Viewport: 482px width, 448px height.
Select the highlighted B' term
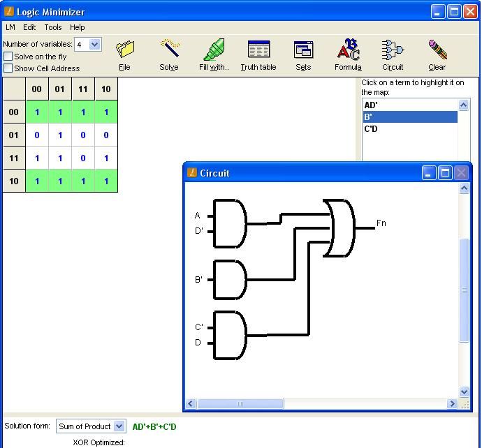point(410,117)
